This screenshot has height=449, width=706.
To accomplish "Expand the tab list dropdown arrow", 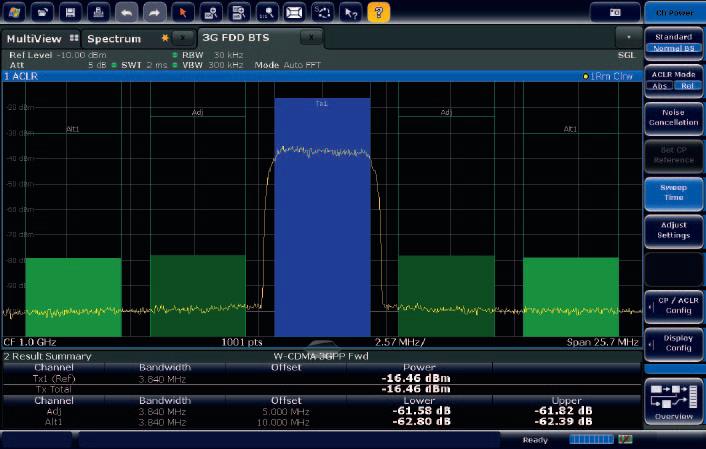I will (x=628, y=37).
